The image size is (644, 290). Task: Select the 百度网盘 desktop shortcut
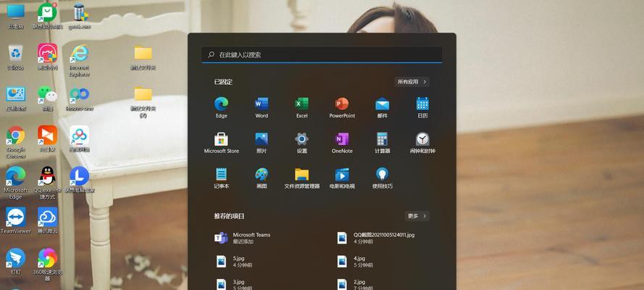[x=79, y=139]
